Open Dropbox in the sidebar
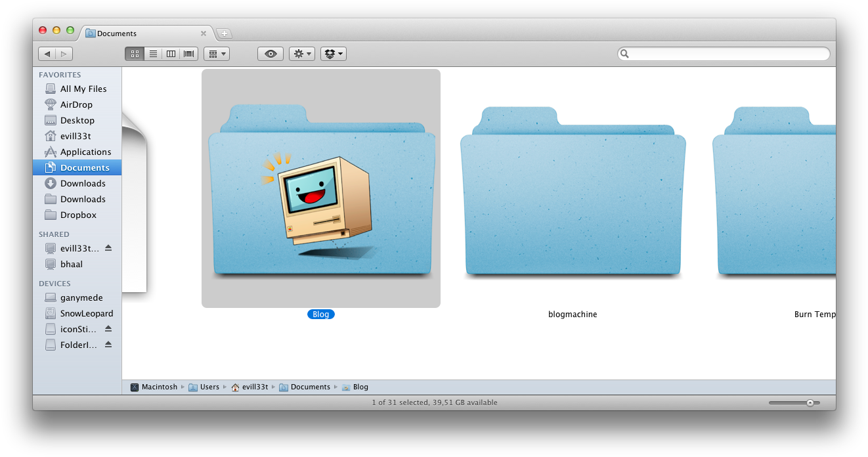868x457 pixels. [77, 215]
